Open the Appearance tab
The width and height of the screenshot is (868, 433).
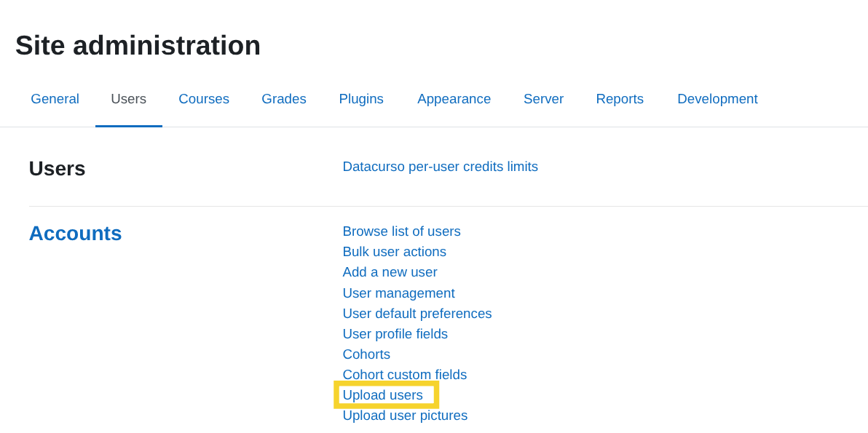click(454, 99)
